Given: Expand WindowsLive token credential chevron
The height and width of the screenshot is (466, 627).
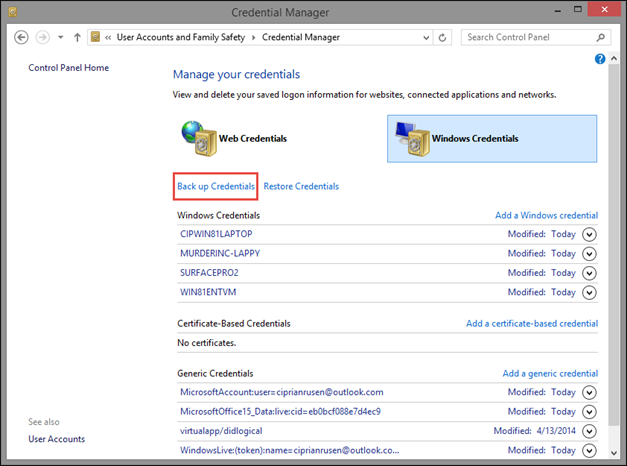Looking at the screenshot, I should tap(589, 451).
